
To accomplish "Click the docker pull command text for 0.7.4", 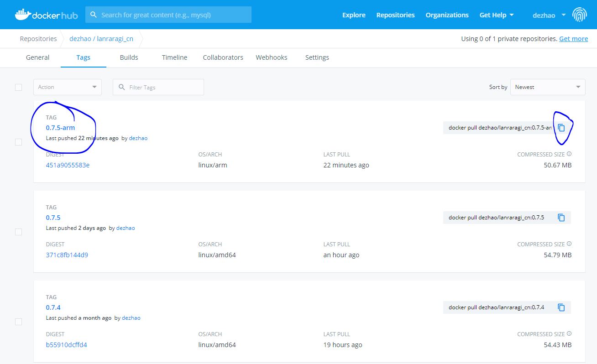I will pyautogui.click(x=496, y=307).
